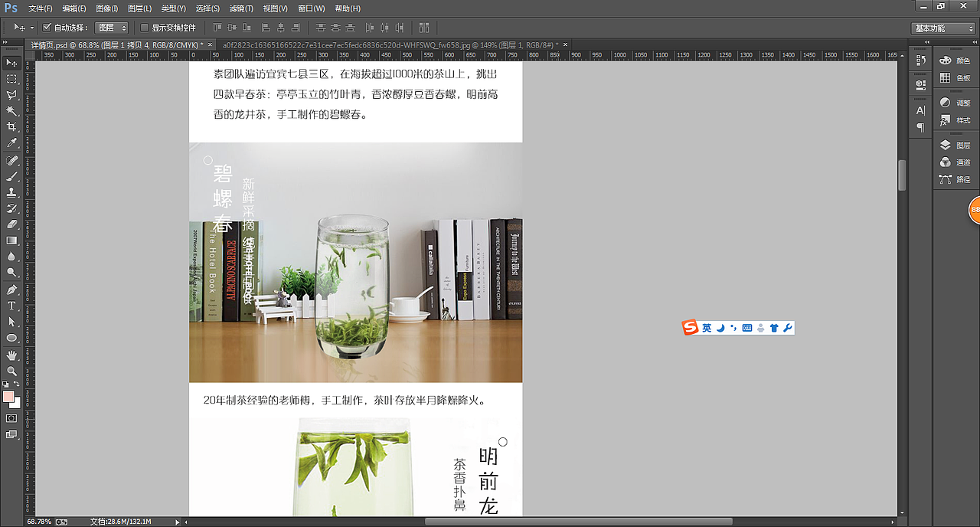This screenshot has height=527, width=980.
Task: Open the 自动选择 target dropdown showing 图层
Action: (111, 26)
